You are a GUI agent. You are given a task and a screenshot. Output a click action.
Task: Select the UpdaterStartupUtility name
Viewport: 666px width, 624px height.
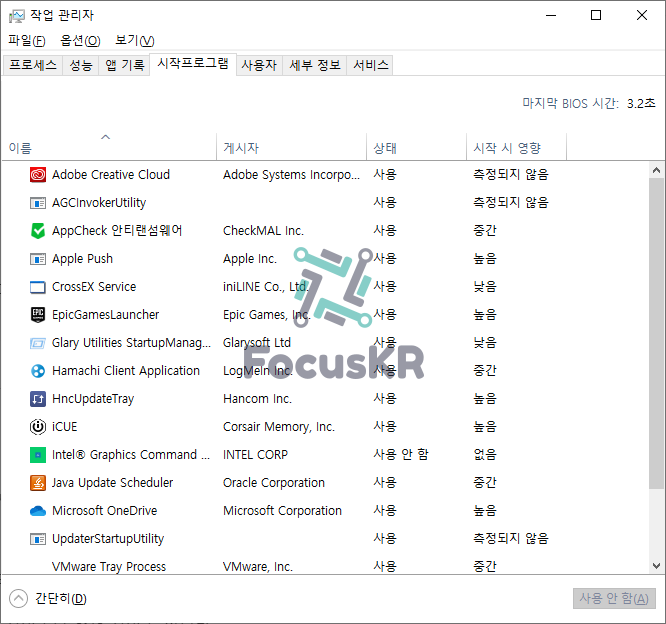click(x=108, y=539)
